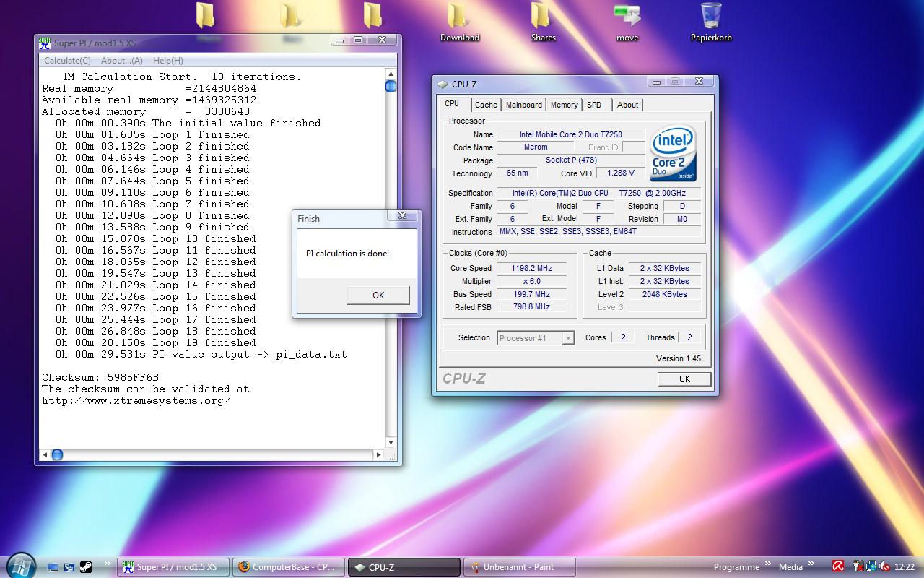The width and height of the screenshot is (924, 578).
Task: Click 'PI calculation is done!' message text
Action: (347, 254)
